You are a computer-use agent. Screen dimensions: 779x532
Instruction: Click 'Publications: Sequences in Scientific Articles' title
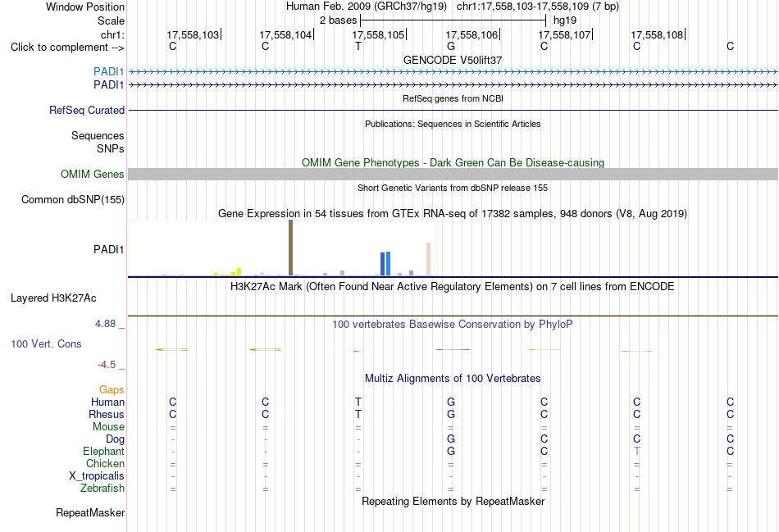[x=453, y=124]
